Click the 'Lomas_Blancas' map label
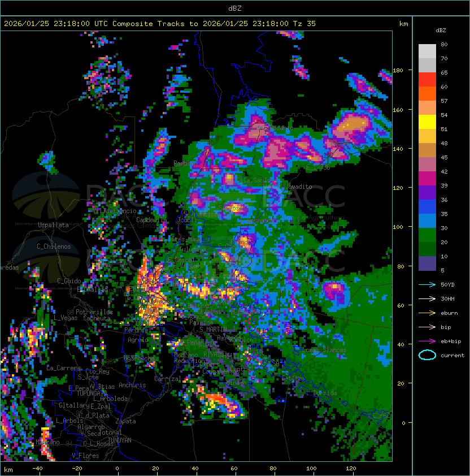This screenshot has width=470, height=476. [x=324, y=350]
